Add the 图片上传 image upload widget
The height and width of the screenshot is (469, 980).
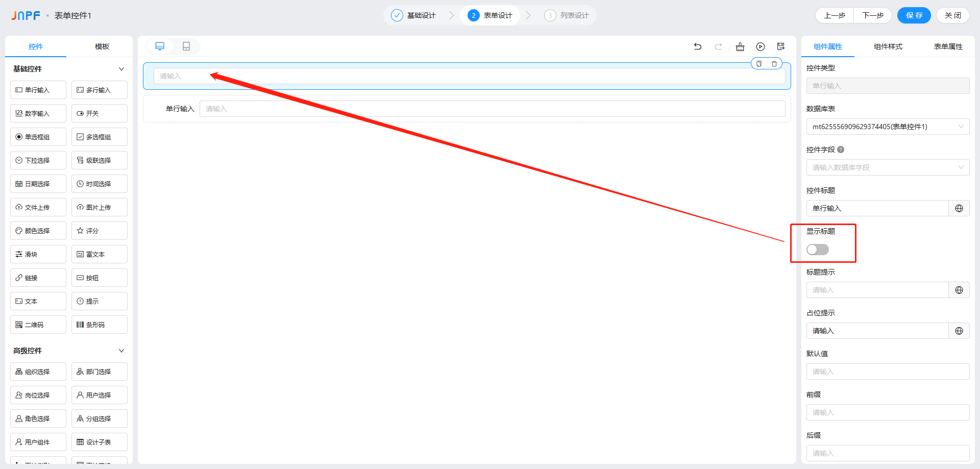[100, 207]
